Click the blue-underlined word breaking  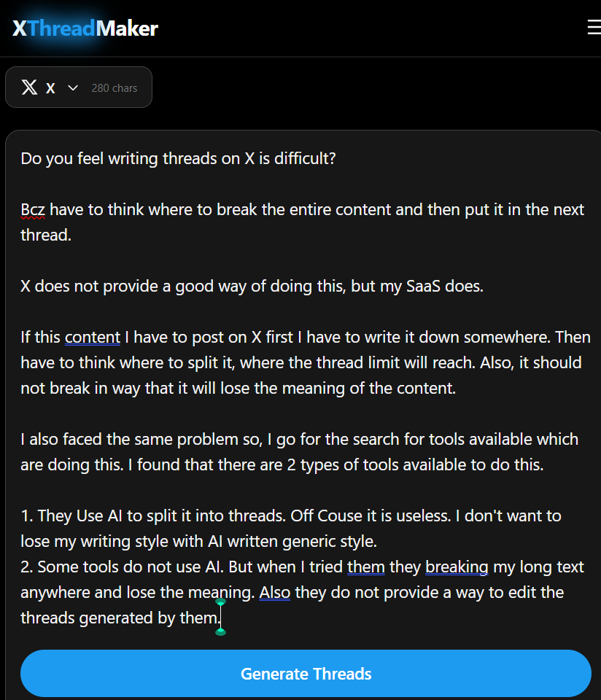[457, 567]
